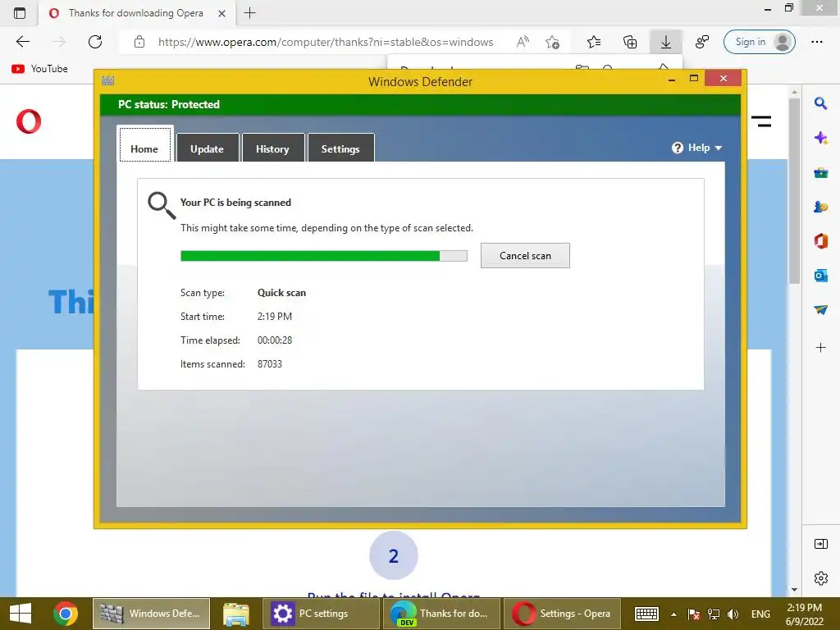
Task: Open Edge Collections icon
Action: (630, 42)
